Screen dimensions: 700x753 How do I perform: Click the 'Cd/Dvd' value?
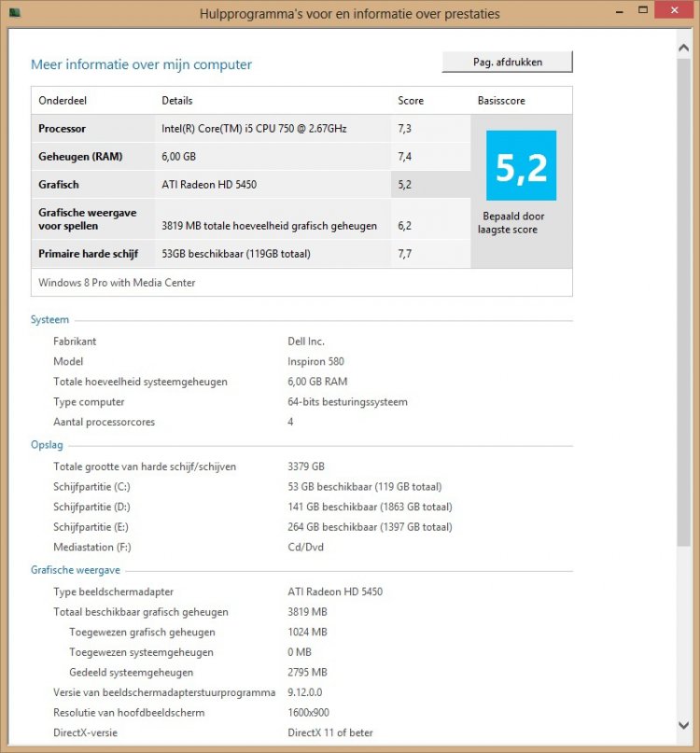[x=305, y=548]
